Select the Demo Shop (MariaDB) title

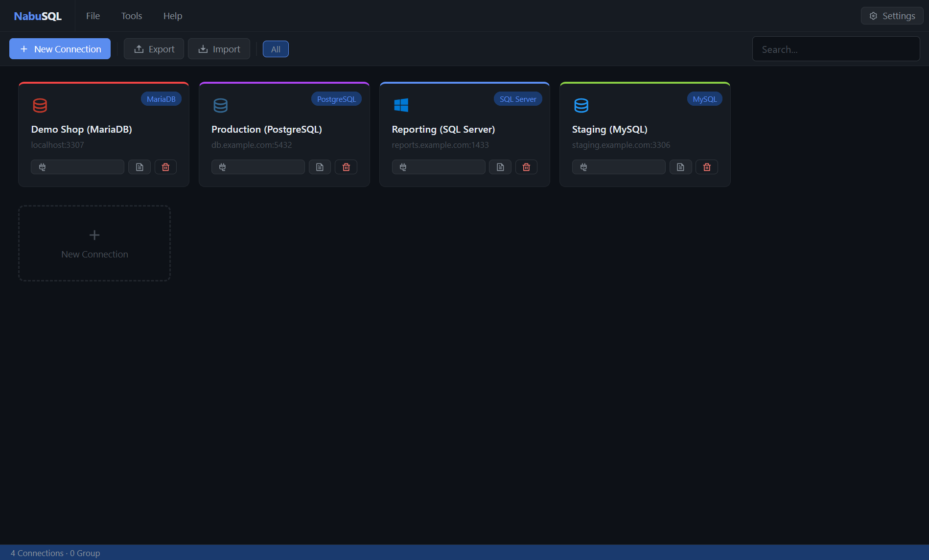point(81,129)
